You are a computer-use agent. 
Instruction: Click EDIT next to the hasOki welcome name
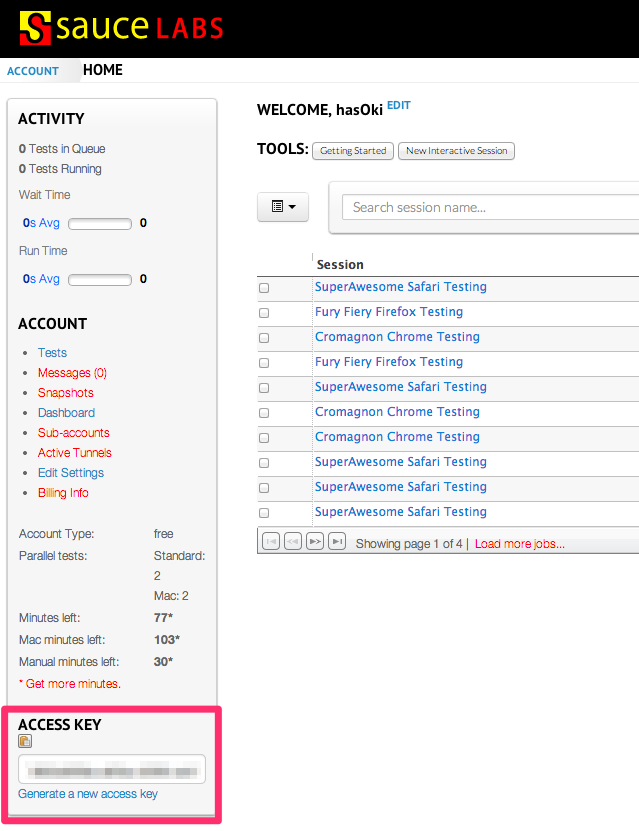pos(398,105)
